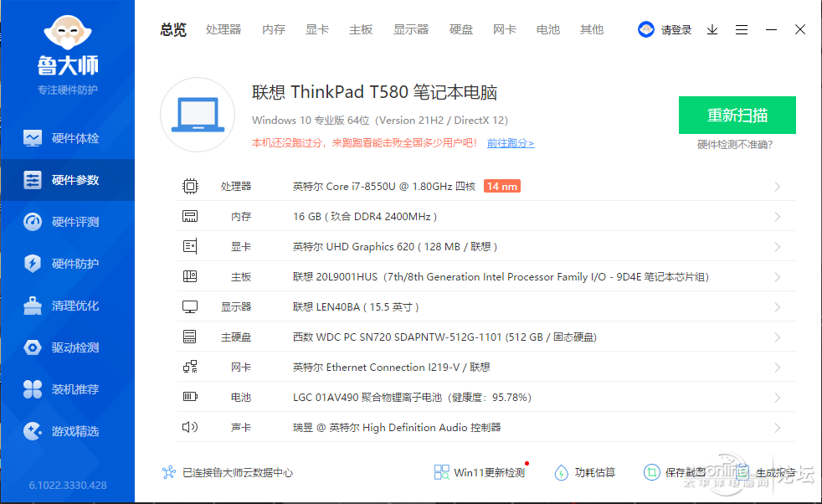Click version number 6.1022.3330.428
822x504 pixels.
pyautogui.click(x=68, y=485)
